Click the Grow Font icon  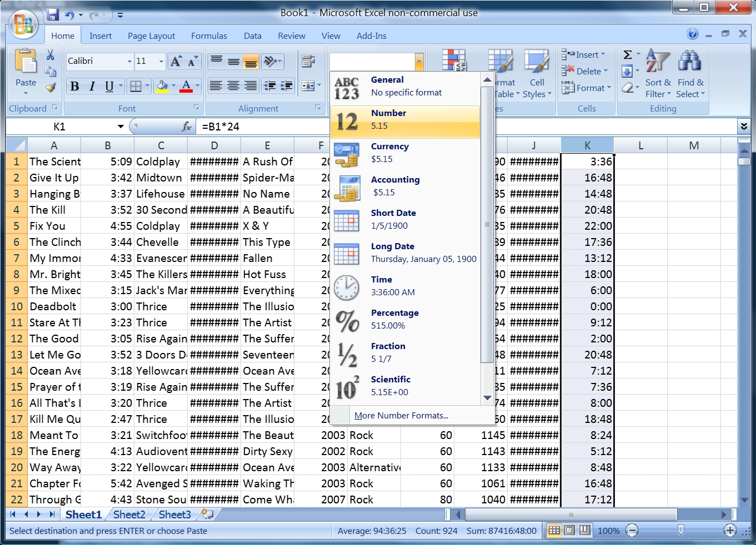click(x=176, y=61)
